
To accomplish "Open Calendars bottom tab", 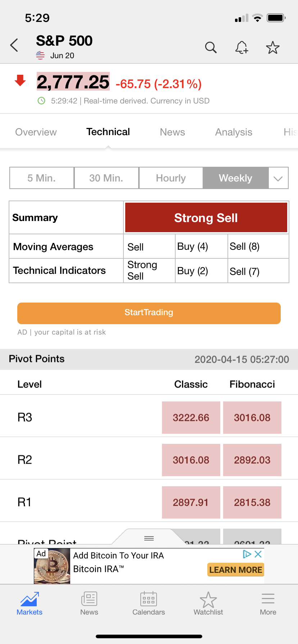I will pos(149,604).
